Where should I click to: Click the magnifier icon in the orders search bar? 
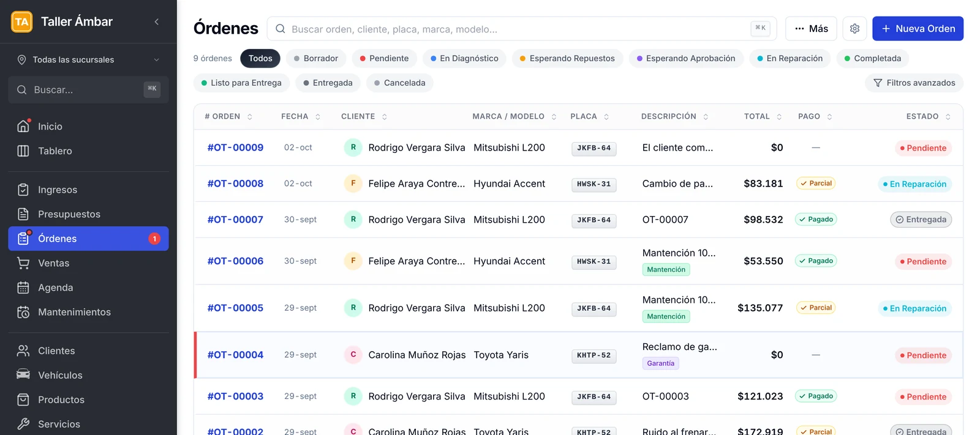point(281,29)
